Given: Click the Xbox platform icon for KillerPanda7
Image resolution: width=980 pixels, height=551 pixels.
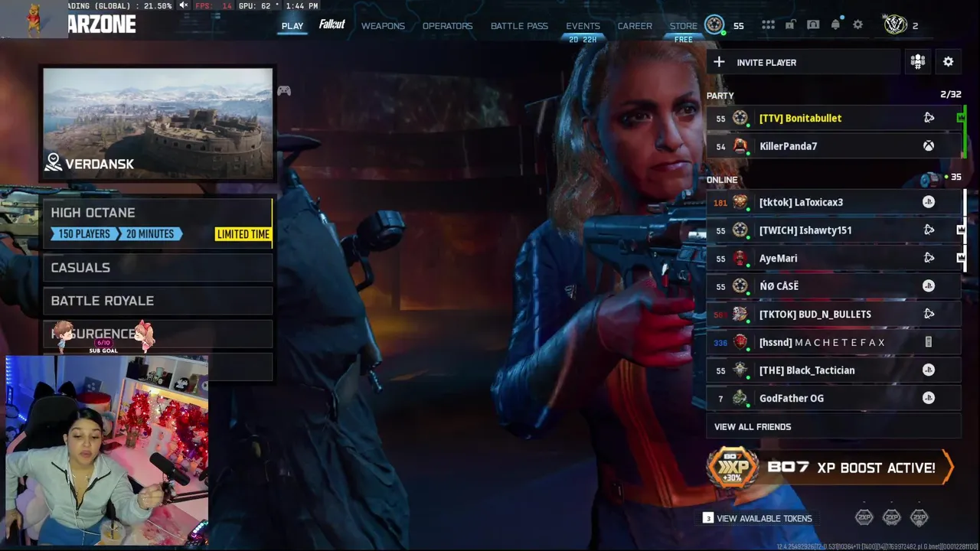Looking at the screenshot, I should (x=929, y=146).
